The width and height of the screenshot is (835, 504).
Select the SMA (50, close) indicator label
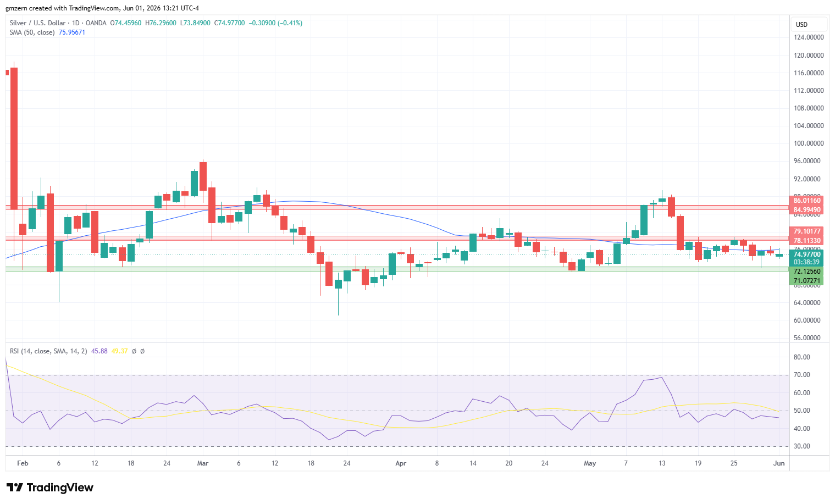(32, 32)
